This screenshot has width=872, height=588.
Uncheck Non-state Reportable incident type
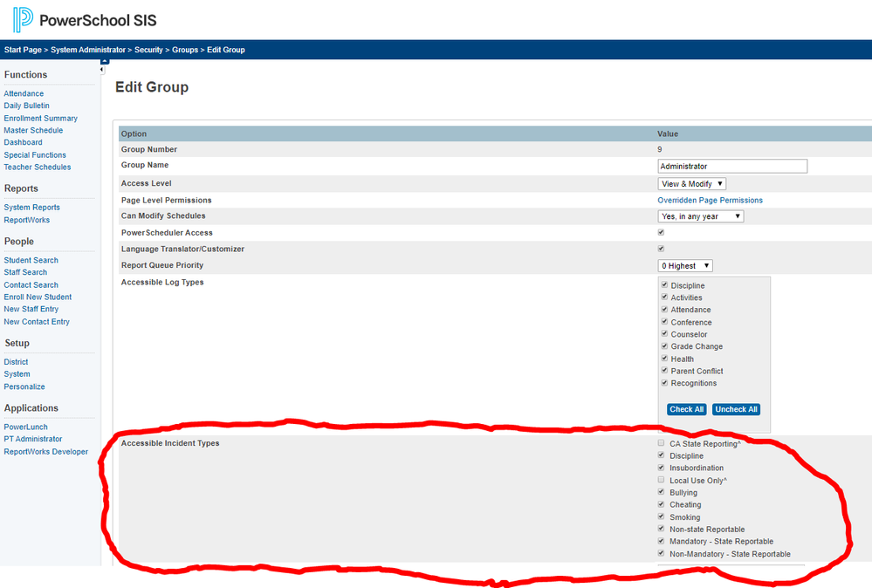click(661, 529)
